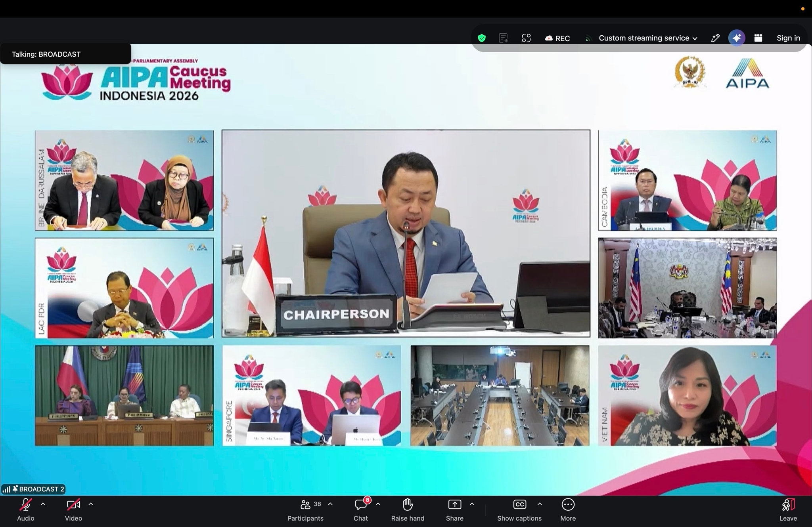Select the Chairperson video feed

pos(406,233)
